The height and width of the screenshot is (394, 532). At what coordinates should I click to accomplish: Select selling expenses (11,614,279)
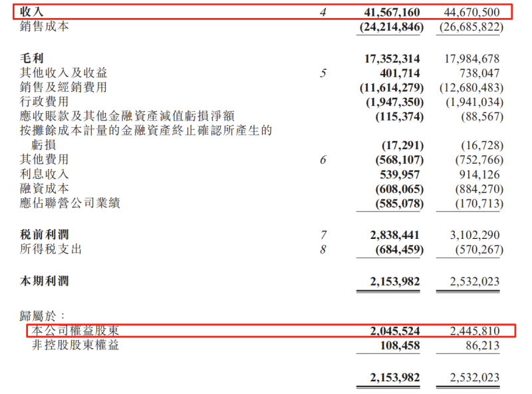[x=392, y=88]
